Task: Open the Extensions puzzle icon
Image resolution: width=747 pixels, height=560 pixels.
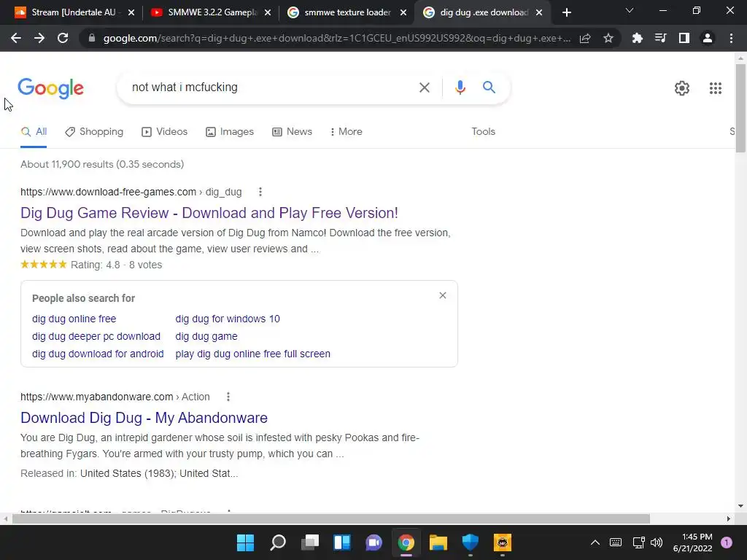Action: 637,38
